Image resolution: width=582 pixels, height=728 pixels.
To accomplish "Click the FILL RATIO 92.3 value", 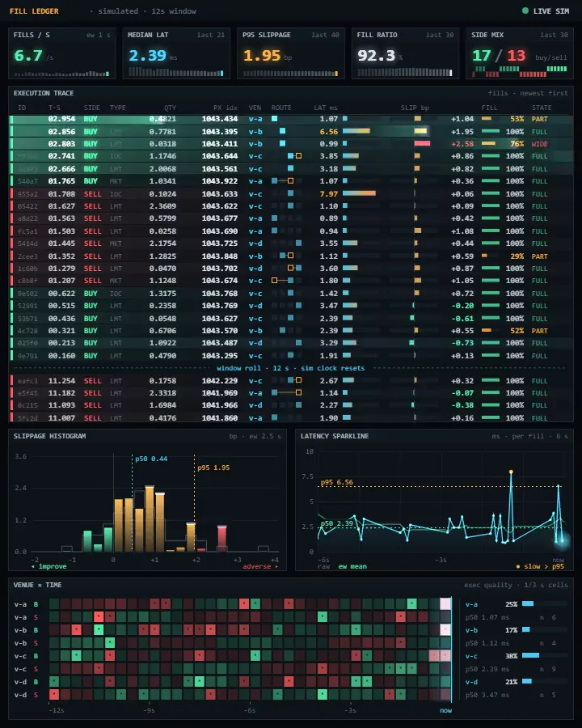I will click(376, 56).
